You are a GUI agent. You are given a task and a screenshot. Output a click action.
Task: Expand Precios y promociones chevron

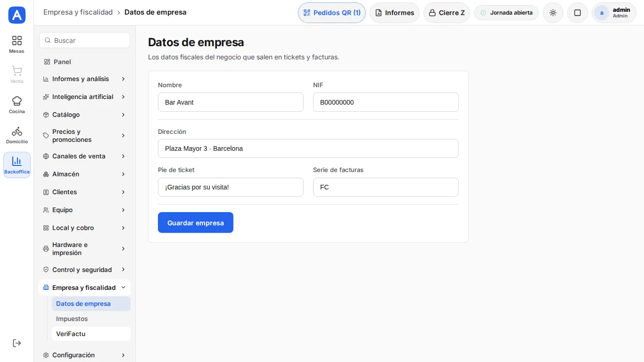click(x=123, y=136)
